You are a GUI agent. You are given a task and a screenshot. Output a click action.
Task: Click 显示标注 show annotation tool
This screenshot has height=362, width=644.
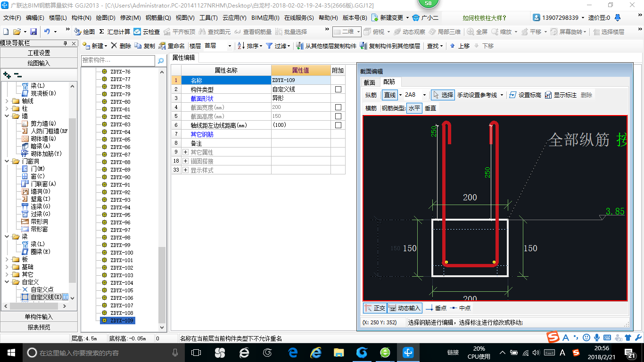point(561,95)
